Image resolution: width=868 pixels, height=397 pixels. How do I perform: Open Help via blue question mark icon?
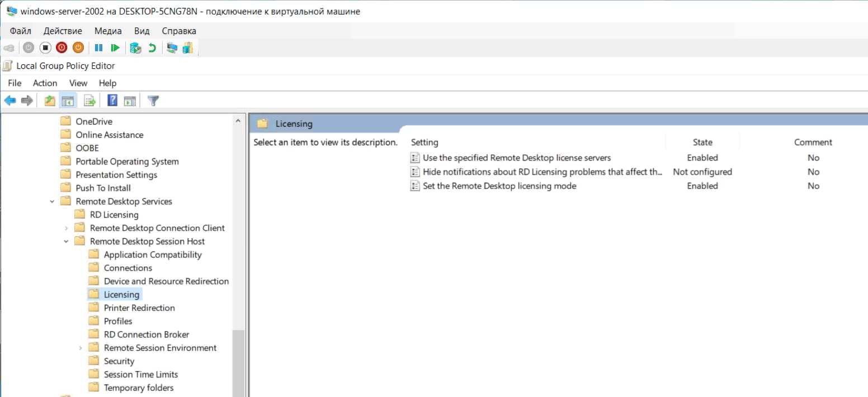click(112, 101)
